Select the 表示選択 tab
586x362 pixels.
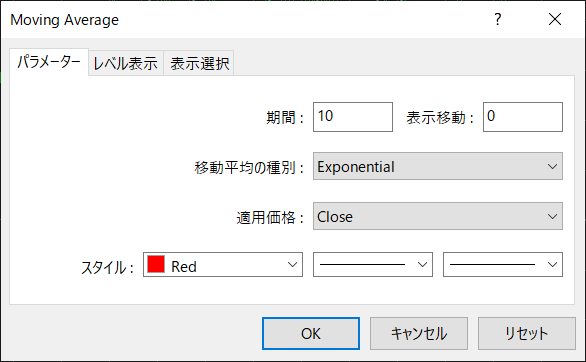coord(199,63)
